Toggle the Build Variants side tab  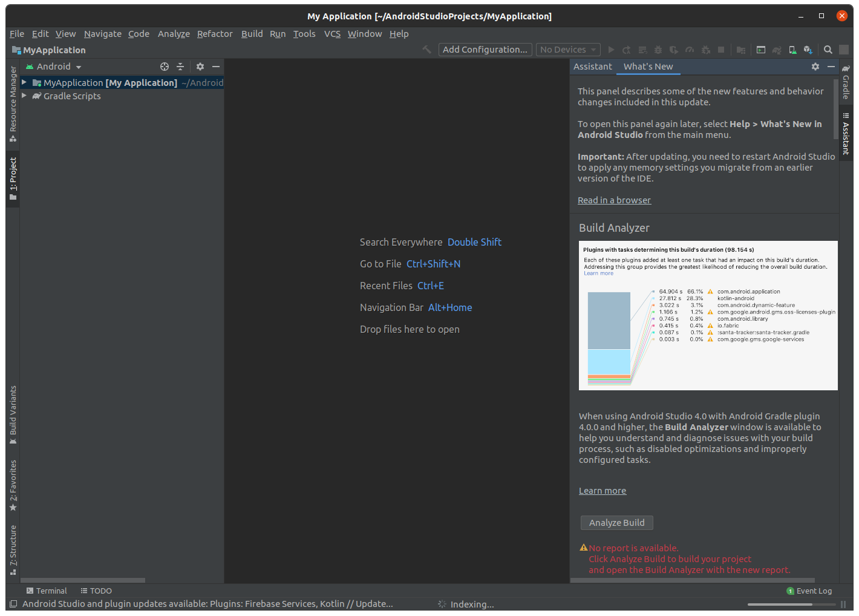[x=13, y=415]
